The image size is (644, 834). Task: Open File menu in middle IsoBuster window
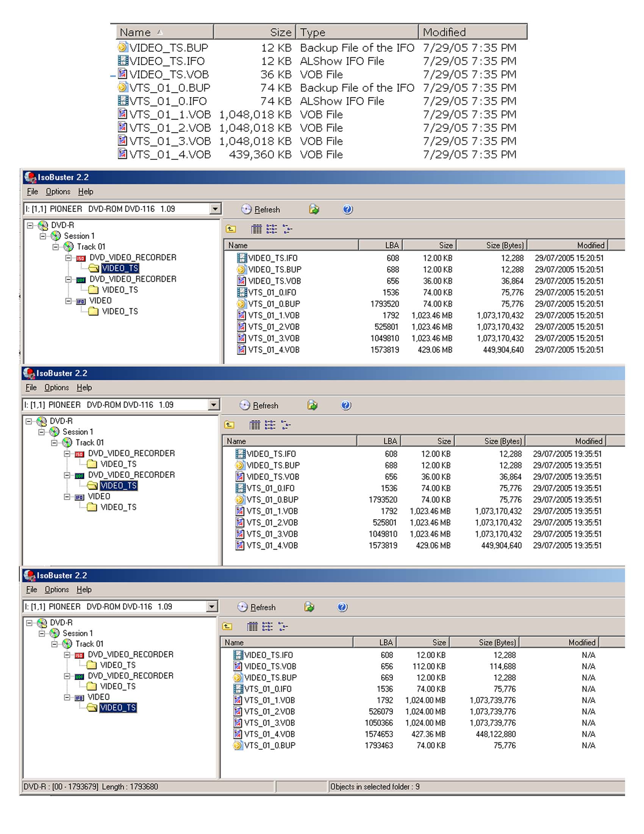pyautogui.click(x=31, y=387)
